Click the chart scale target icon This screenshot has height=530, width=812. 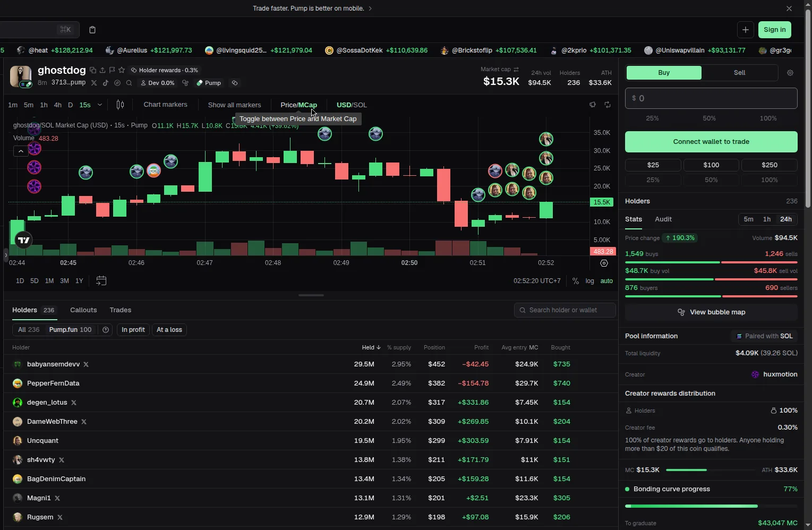pos(604,263)
